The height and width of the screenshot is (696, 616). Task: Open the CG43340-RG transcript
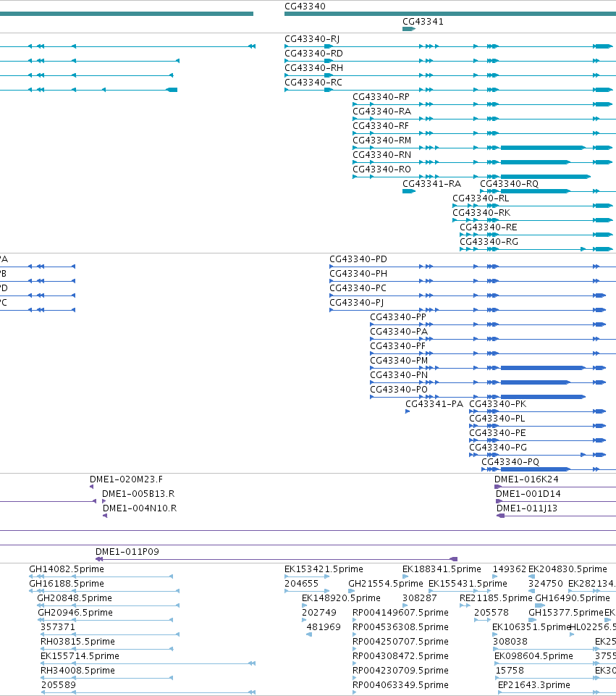pos(489,242)
